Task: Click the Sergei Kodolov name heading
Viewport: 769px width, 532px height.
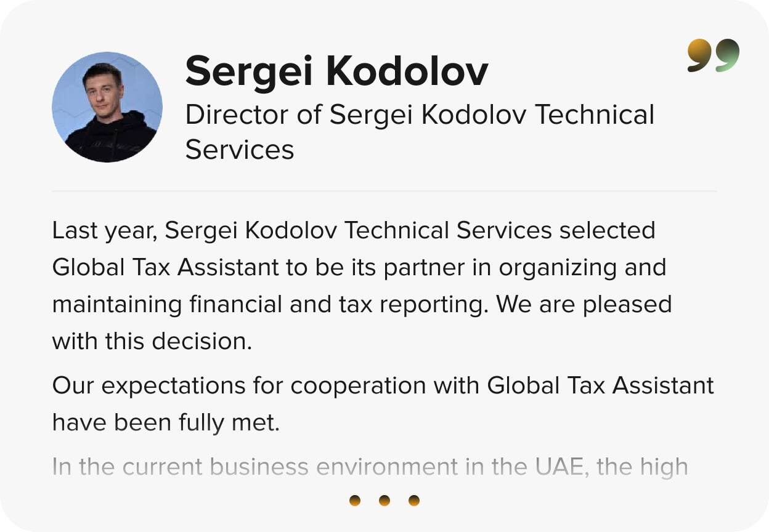Action: tap(336, 71)
